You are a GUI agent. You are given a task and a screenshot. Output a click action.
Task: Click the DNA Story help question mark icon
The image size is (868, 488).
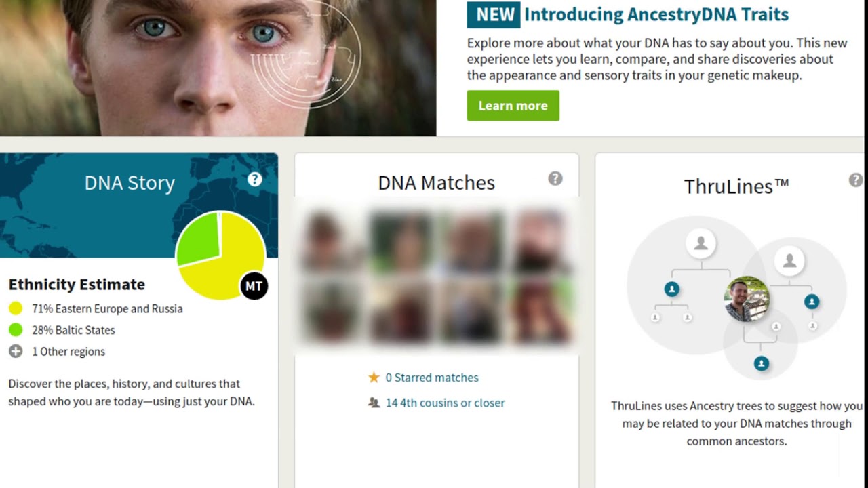[x=254, y=179]
